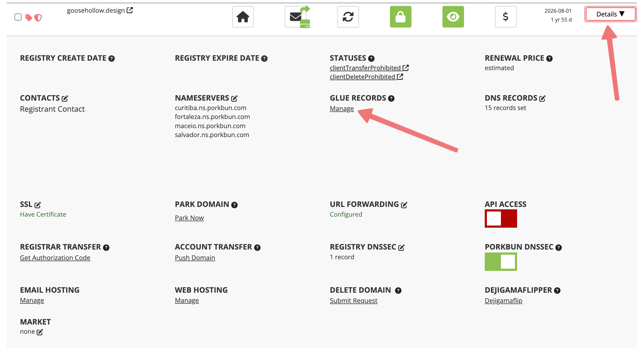This screenshot has width=644, height=348.
Task: Collapse the Details dropdown
Action: coord(610,14)
